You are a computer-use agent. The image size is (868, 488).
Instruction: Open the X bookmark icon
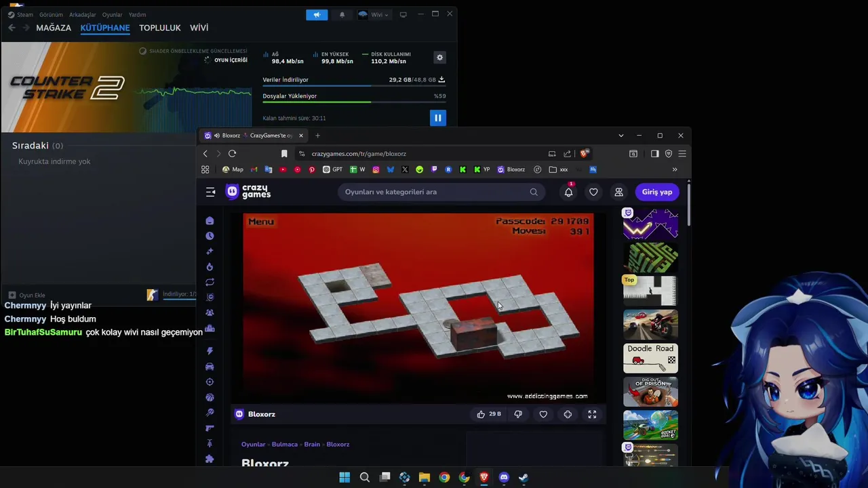(x=405, y=169)
